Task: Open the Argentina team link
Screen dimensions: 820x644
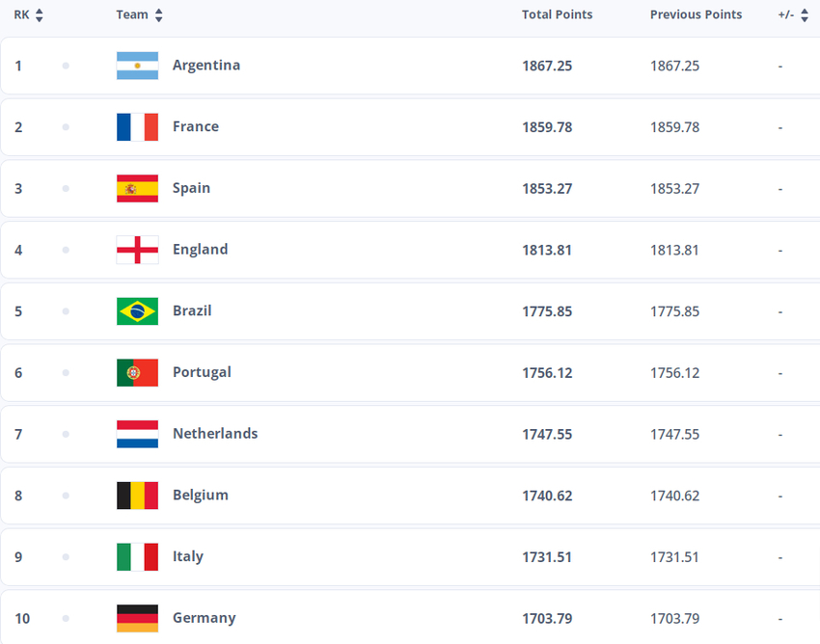Action: point(206,66)
